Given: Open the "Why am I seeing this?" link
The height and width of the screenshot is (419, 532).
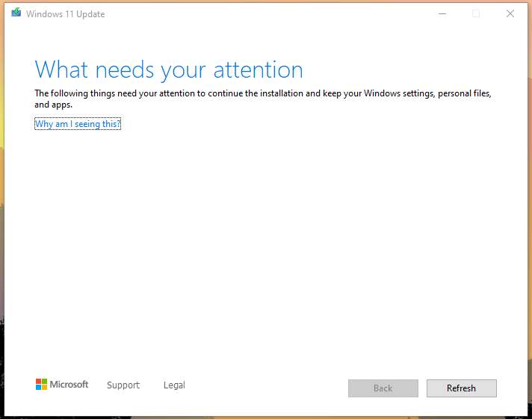Looking at the screenshot, I should [78, 124].
